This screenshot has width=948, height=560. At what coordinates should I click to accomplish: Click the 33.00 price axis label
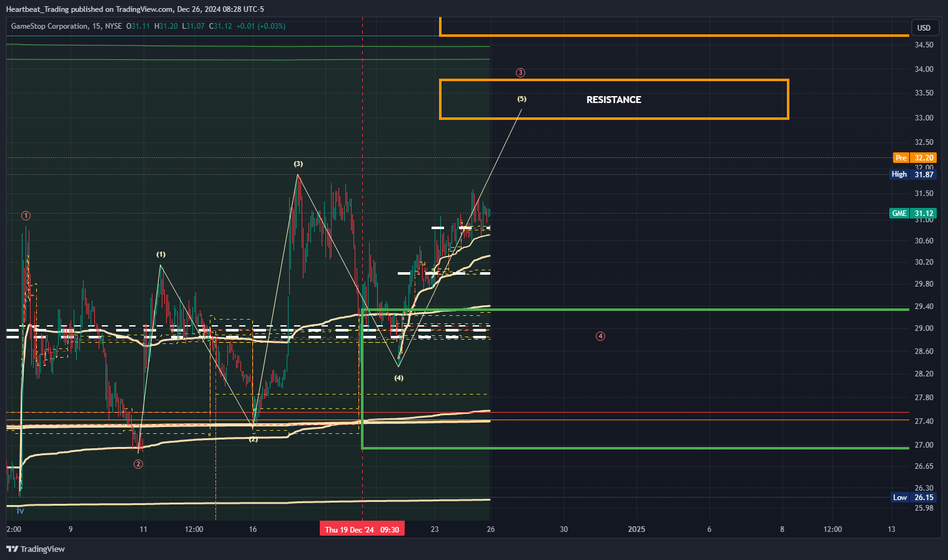[x=924, y=118]
